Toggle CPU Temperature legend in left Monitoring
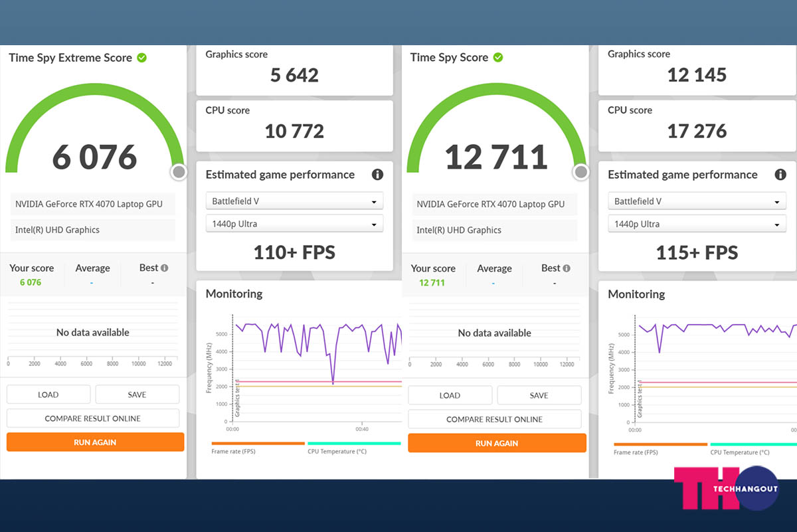 (x=354, y=448)
